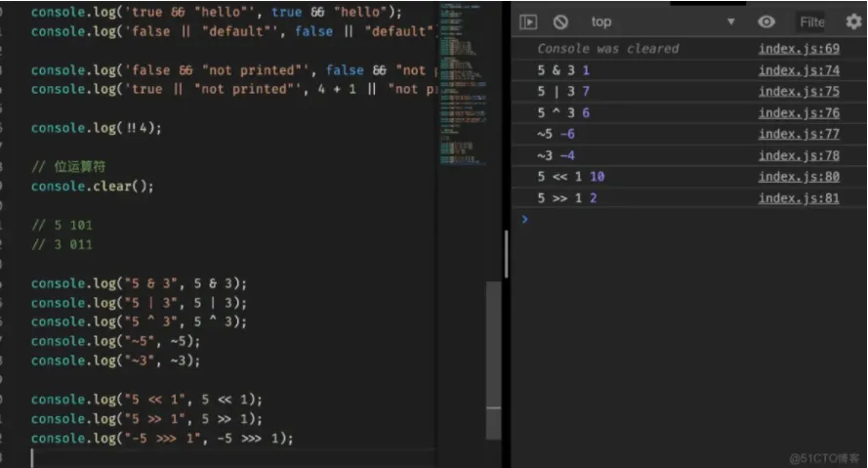Click code line 'true || "not printed"'

coord(234,89)
